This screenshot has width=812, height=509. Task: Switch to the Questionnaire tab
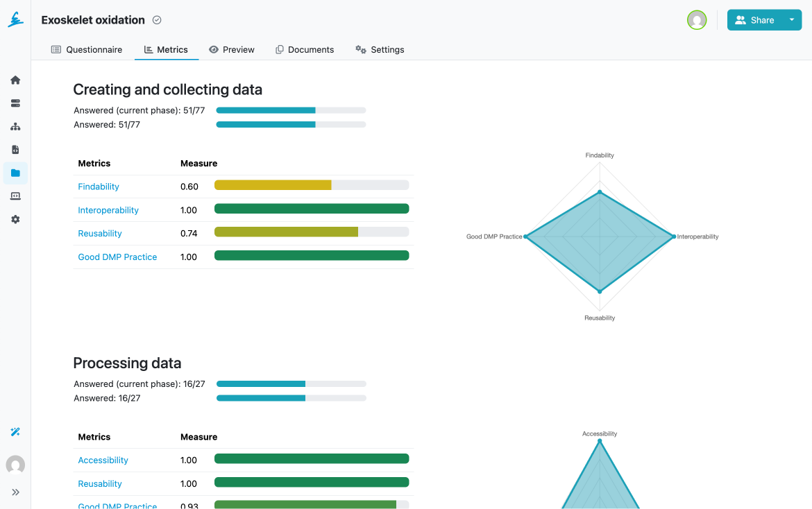point(87,50)
